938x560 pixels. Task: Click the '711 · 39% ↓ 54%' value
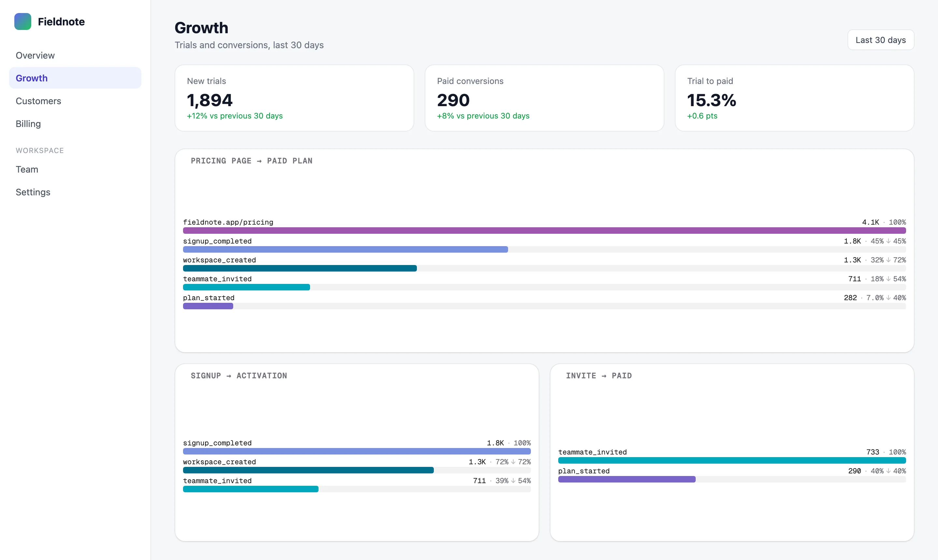[x=502, y=481]
